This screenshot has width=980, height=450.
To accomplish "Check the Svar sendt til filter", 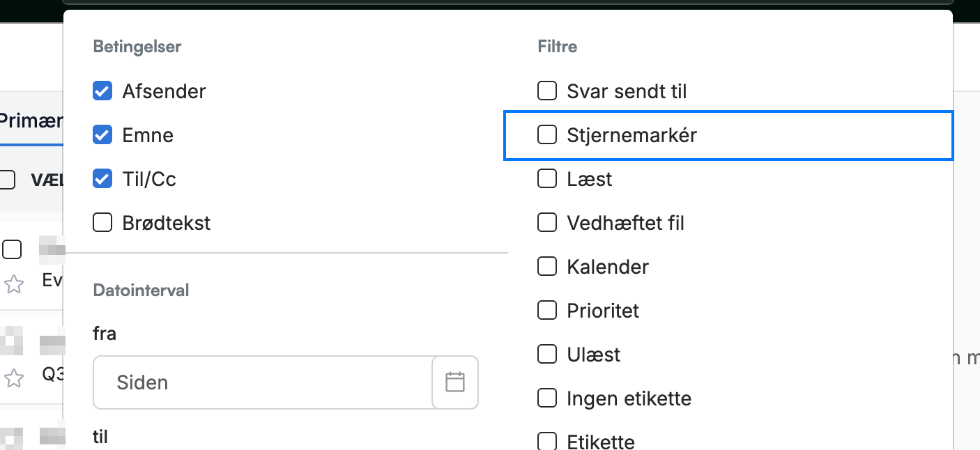I will click(547, 91).
